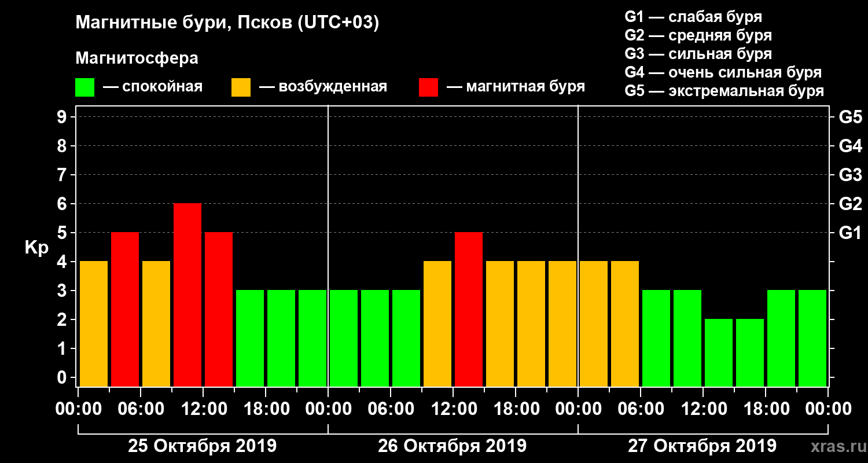
Task: Click the green calm magnetosphere legend swatch
Action: pyautogui.click(x=85, y=87)
